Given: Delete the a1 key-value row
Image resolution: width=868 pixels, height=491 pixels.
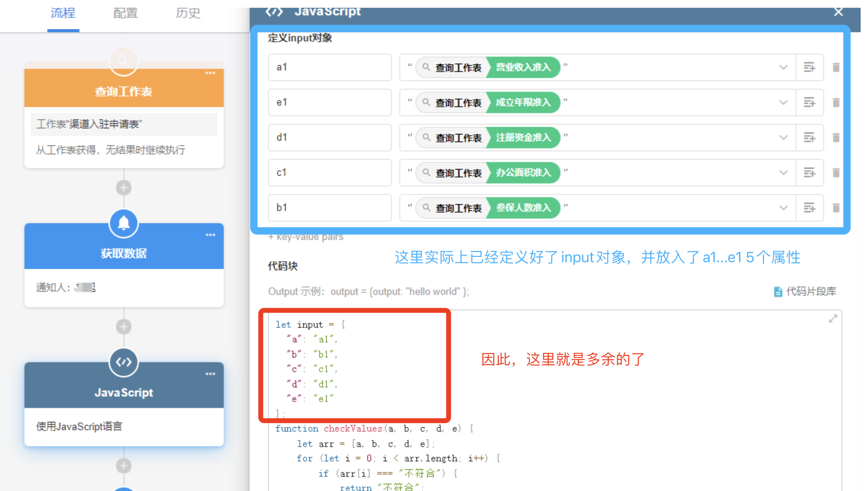Looking at the screenshot, I should coord(836,67).
